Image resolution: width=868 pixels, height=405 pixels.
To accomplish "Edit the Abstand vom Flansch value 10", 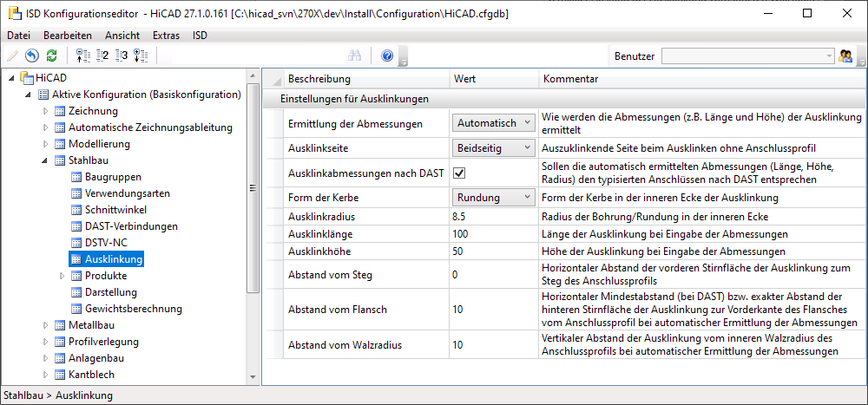I will pyautogui.click(x=494, y=310).
